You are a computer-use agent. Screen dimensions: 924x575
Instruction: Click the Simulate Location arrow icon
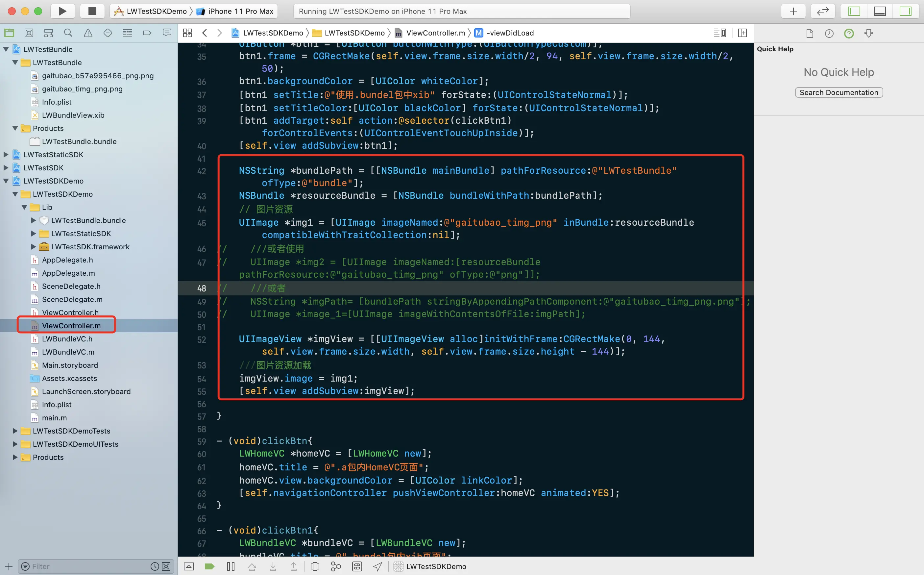point(377,567)
